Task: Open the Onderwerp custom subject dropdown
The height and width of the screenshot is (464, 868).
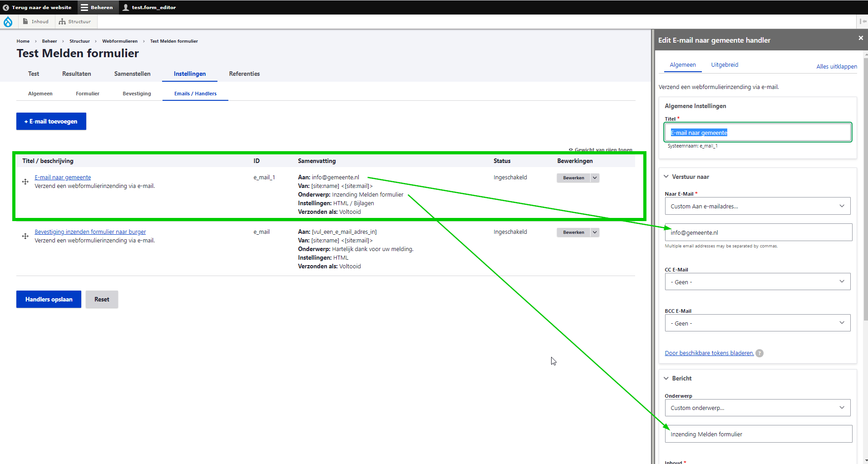Action: tap(757, 408)
